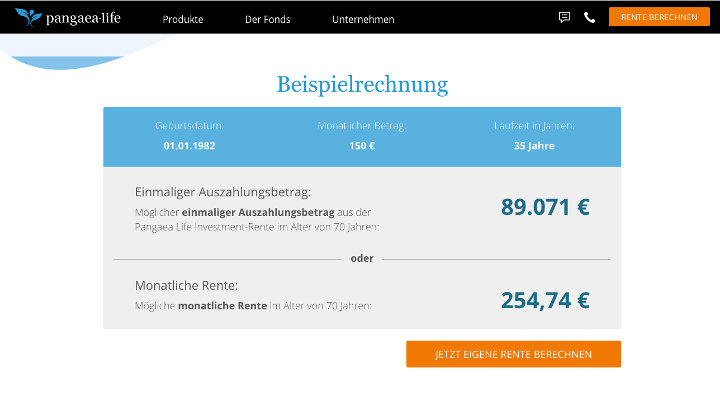Click the Monatlicher Betrag label
720x396 pixels.
pos(362,125)
